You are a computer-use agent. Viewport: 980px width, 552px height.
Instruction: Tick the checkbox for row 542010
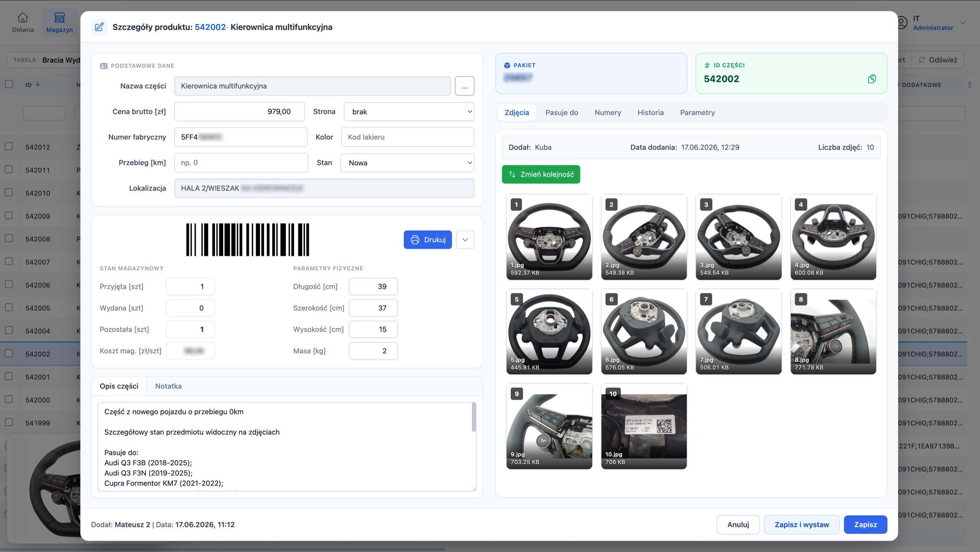pos(9,192)
